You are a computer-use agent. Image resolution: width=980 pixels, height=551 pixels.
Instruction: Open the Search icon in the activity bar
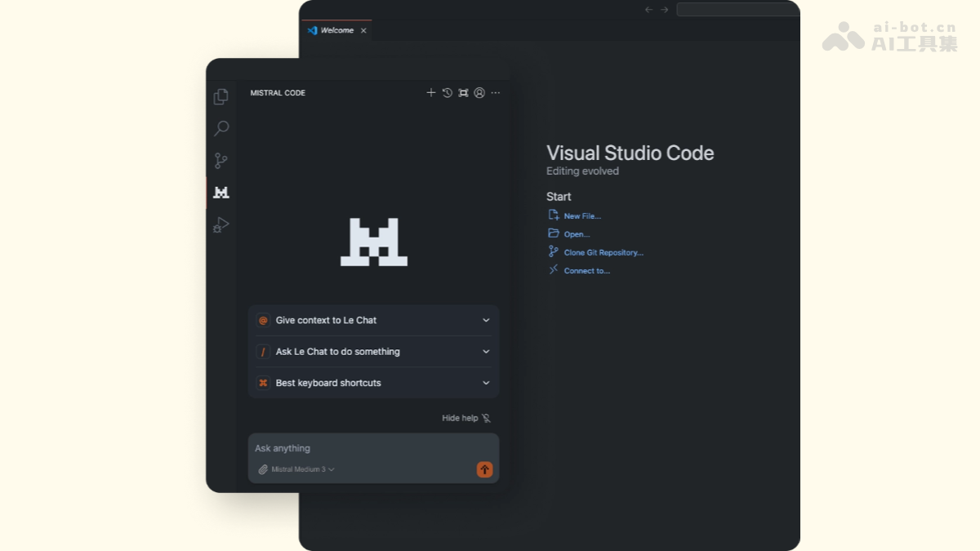tap(220, 128)
